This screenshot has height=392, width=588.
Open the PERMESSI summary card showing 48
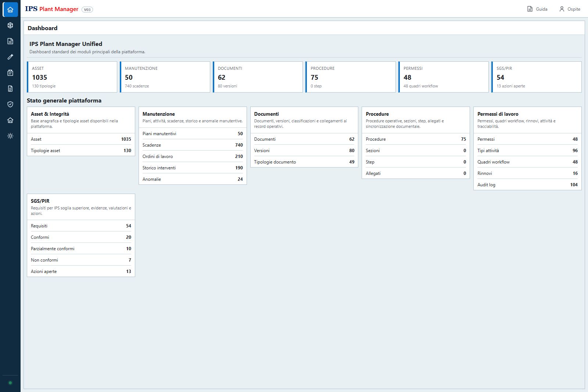(444, 77)
